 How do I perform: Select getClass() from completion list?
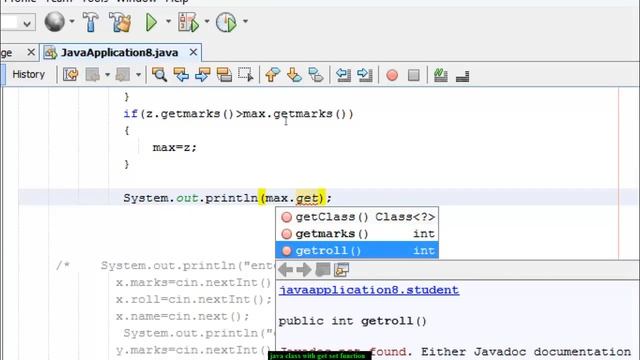pos(357,217)
